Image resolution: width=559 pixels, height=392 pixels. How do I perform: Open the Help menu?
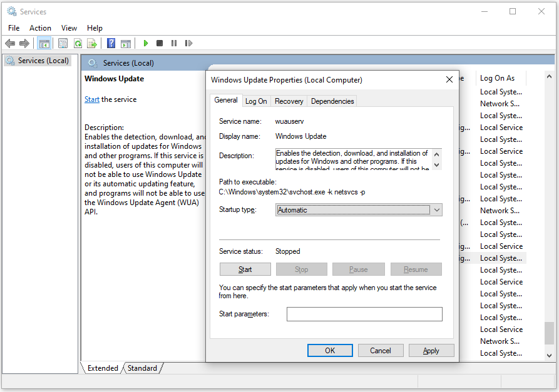(x=95, y=28)
